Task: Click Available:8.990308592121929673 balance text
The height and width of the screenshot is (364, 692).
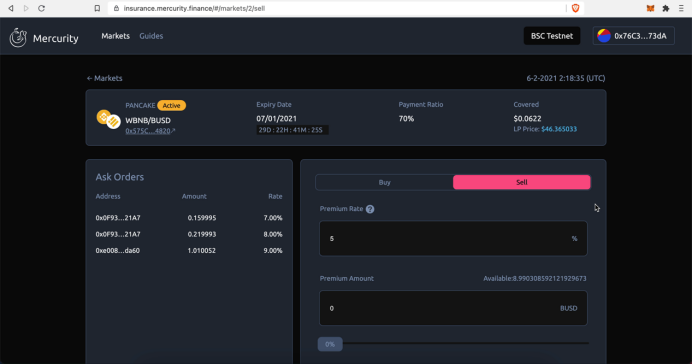Action: (535, 278)
